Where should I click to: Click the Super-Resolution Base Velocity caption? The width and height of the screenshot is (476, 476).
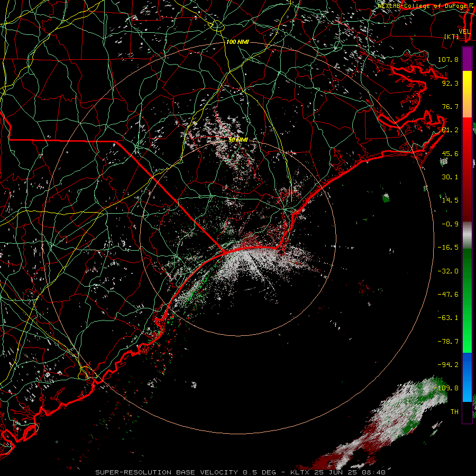tap(241, 472)
